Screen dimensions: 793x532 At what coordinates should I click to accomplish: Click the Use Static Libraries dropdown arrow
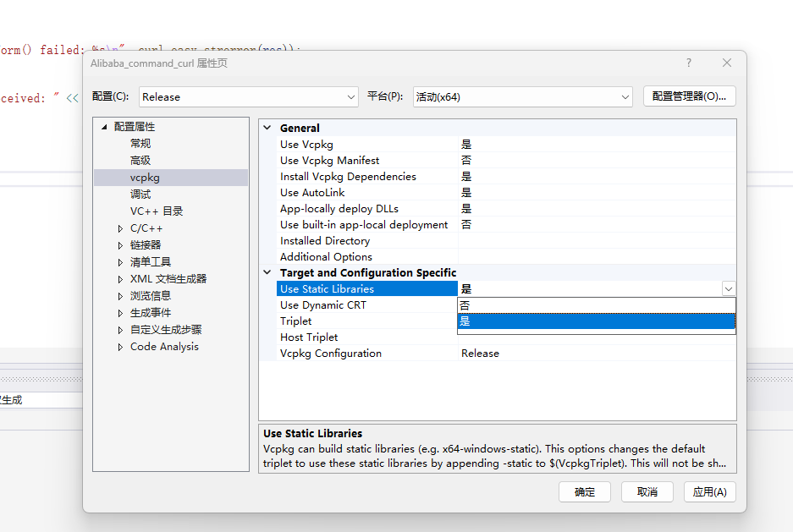click(x=728, y=289)
